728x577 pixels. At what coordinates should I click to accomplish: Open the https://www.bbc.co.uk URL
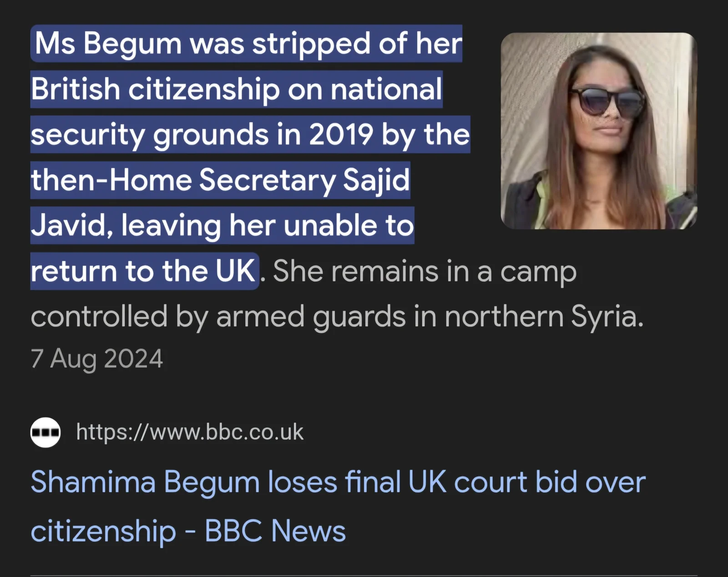(x=190, y=432)
